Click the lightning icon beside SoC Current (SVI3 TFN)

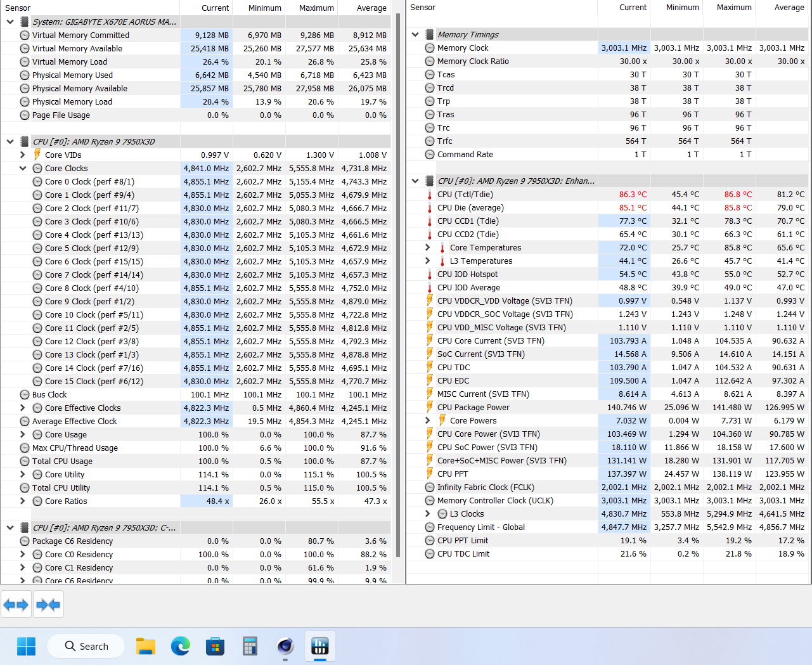pyautogui.click(x=430, y=354)
